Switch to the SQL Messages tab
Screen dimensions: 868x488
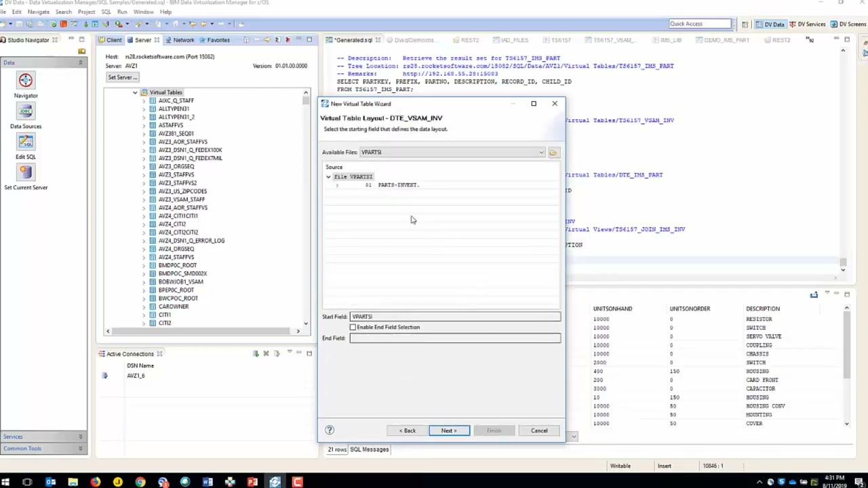[x=369, y=449]
